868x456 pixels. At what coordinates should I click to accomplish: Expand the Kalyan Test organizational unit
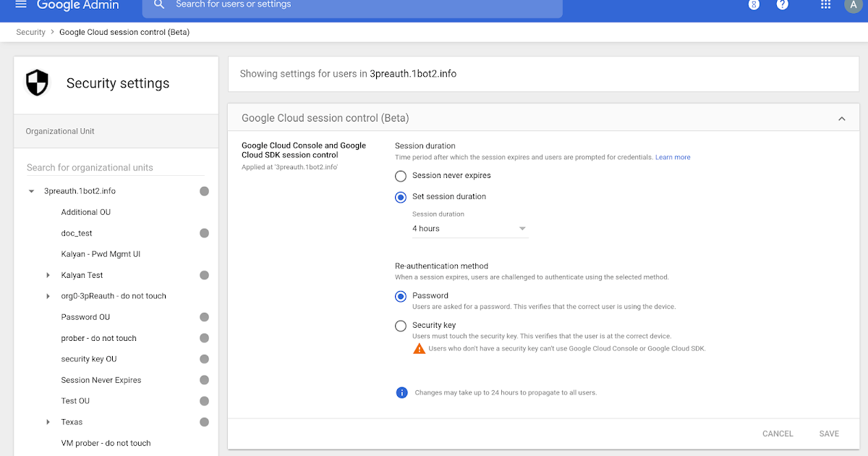48,275
